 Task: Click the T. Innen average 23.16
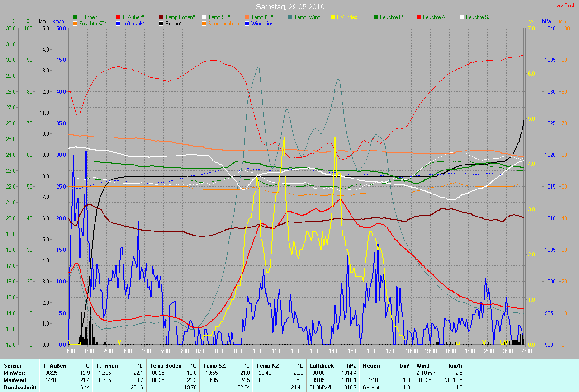point(137,387)
